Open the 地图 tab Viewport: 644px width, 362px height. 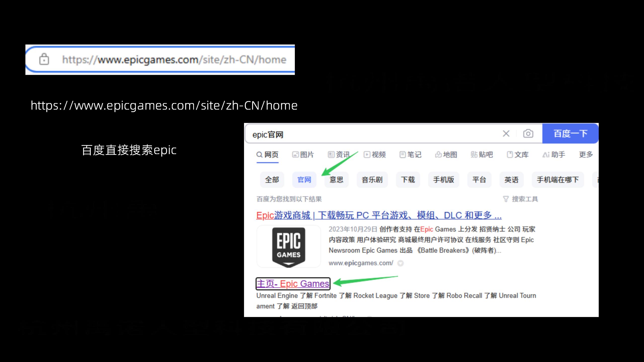[446, 155]
